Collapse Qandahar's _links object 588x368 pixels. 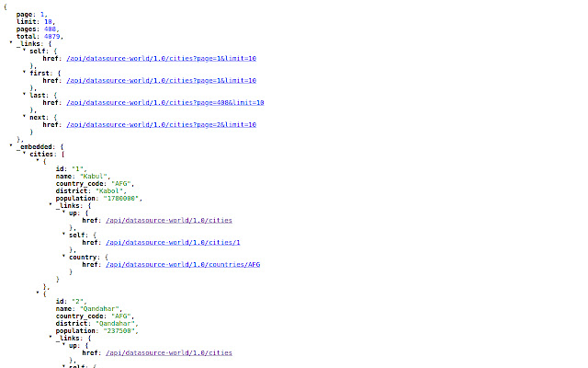pyautogui.click(x=51, y=337)
